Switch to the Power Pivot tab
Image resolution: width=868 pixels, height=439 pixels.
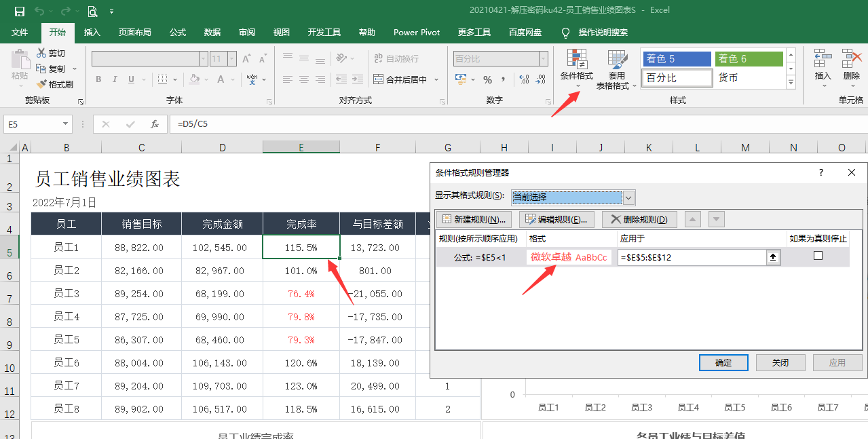point(417,32)
